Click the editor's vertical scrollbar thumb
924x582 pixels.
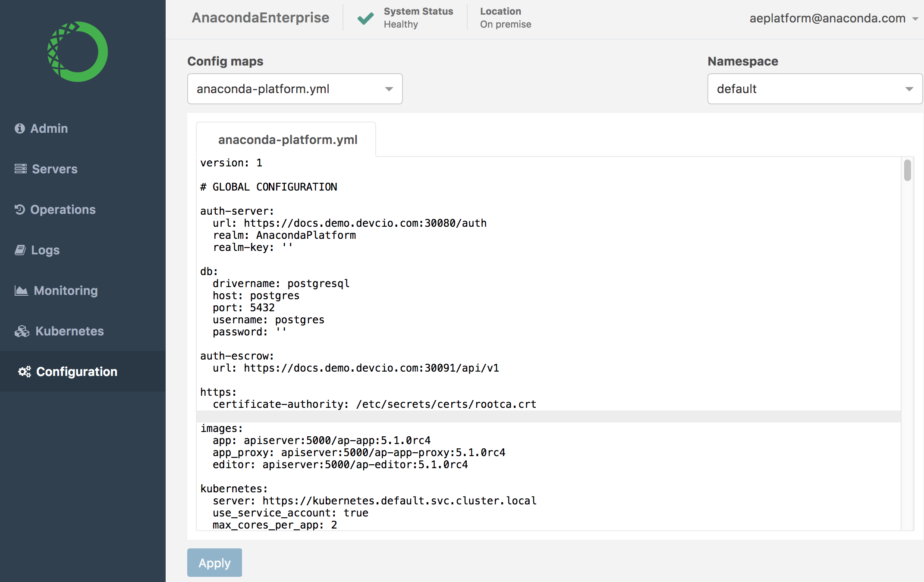pyautogui.click(x=908, y=170)
